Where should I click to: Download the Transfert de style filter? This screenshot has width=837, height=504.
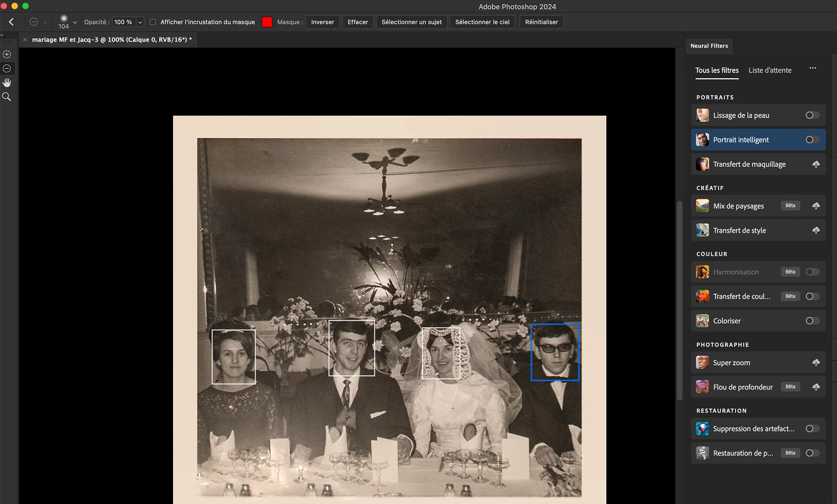pyautogui.click(x=816, y=230)
